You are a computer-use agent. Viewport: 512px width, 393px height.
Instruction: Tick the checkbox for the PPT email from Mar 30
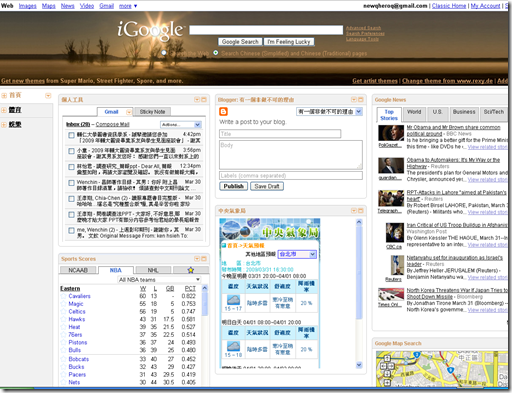tap(71, 215)
